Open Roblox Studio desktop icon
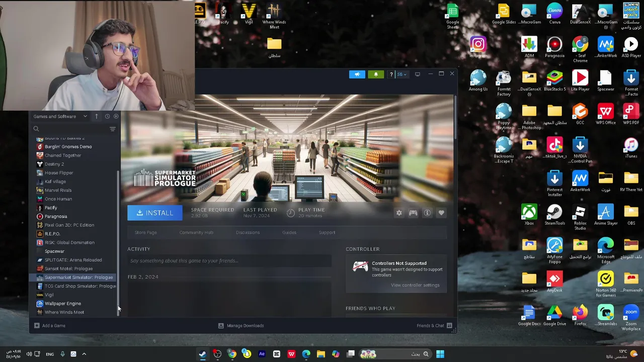 click(x=580, y=217)
